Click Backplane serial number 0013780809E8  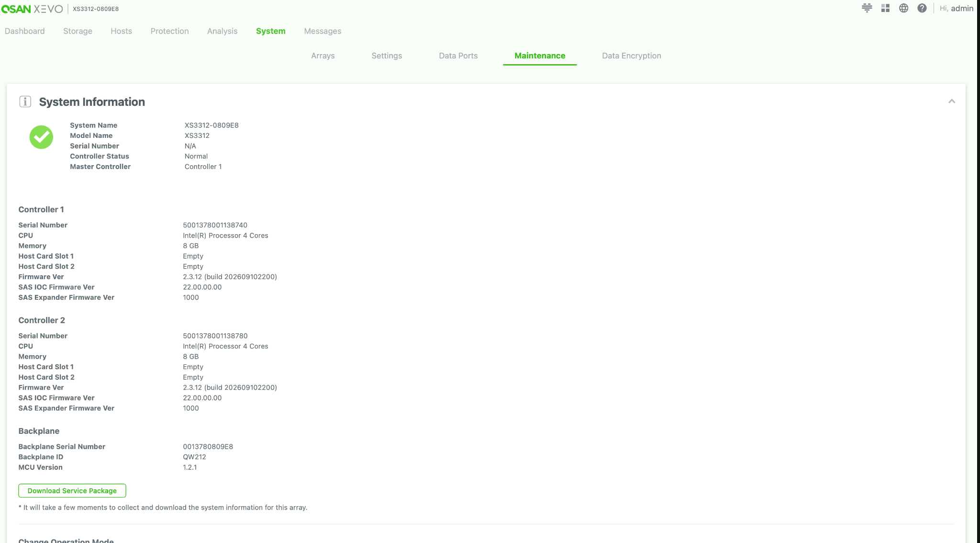208,446
